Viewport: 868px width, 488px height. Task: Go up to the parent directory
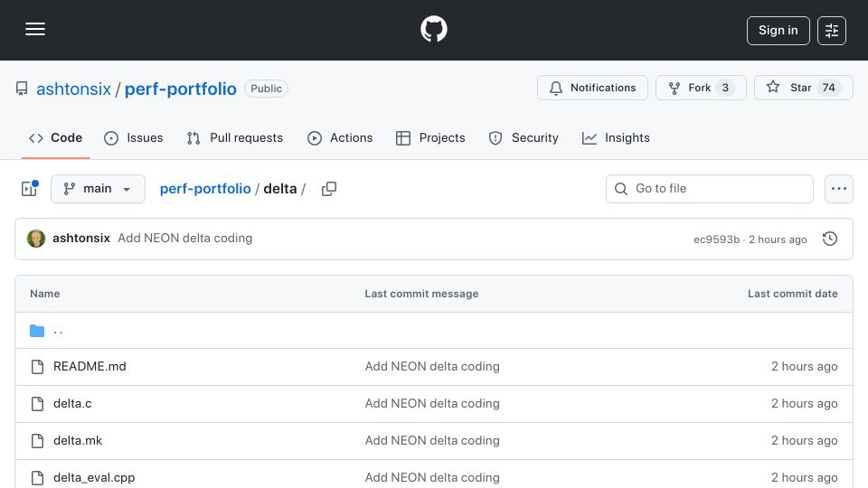(58, 331)
